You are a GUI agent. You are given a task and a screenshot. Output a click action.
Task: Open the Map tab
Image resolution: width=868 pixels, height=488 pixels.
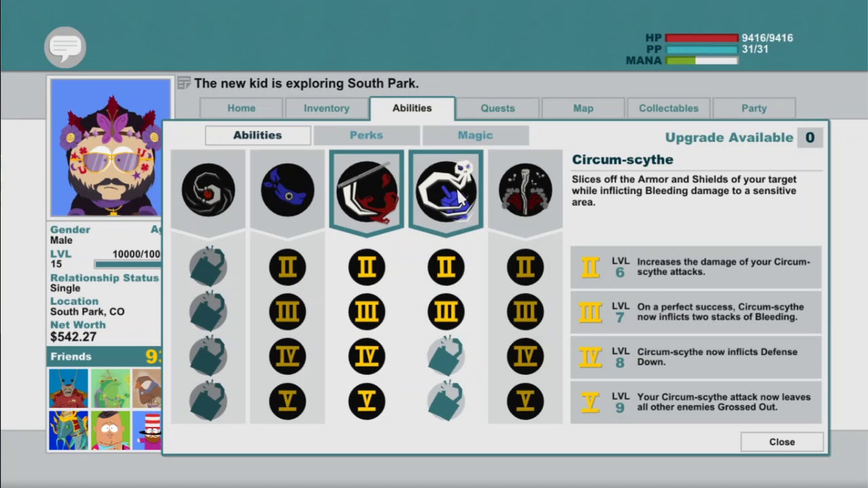[583, 108]
